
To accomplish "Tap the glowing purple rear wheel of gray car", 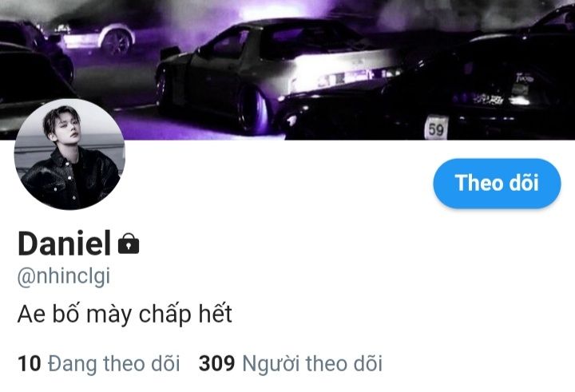I will click(254, 110).
